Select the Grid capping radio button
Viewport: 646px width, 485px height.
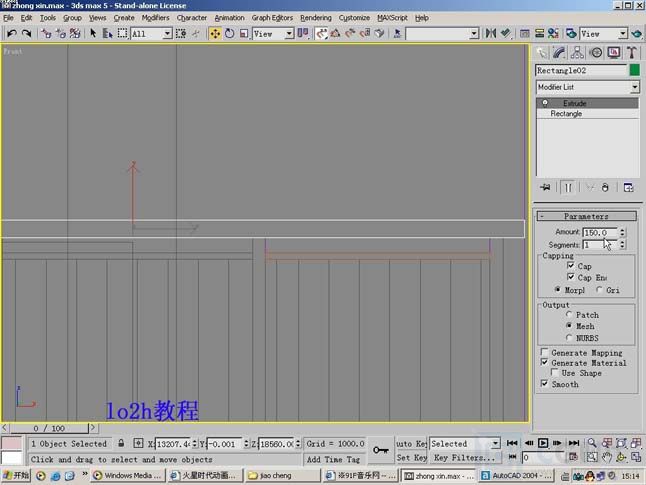point(599,290)
